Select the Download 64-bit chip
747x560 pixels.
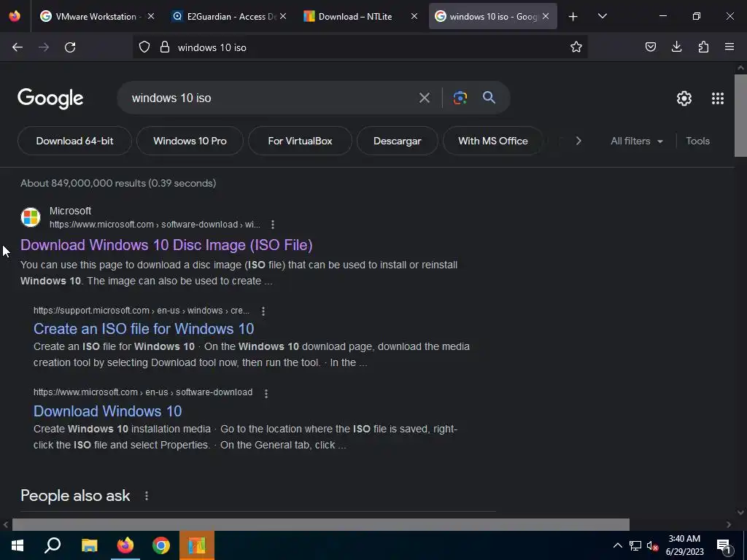(x=75, y=141)
